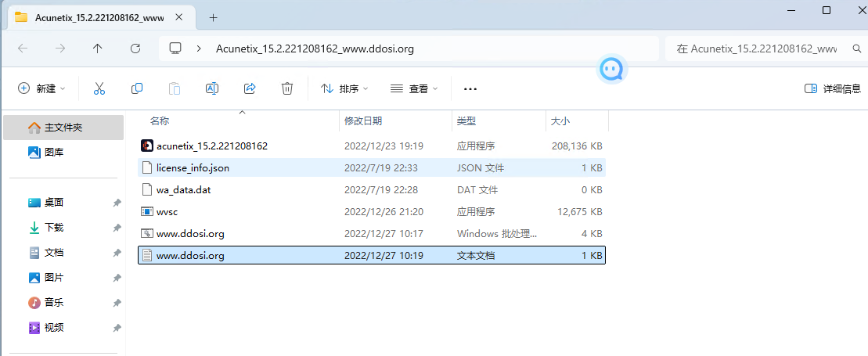The width and height of the screenshot is (868, 356).
Task: Unpin 音乐 using its pin icon
Action: pyautogui.click(x=117, y=304)
